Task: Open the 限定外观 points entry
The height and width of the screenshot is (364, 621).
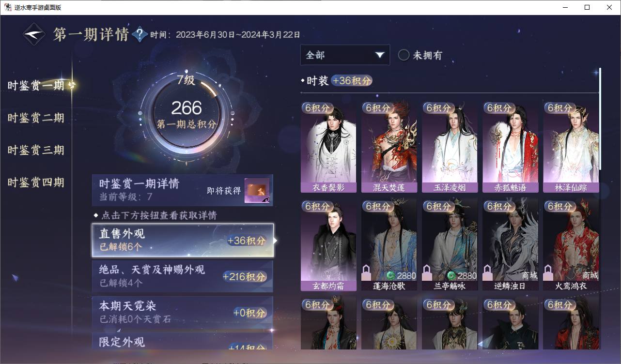Action: [x=183, y=341]
